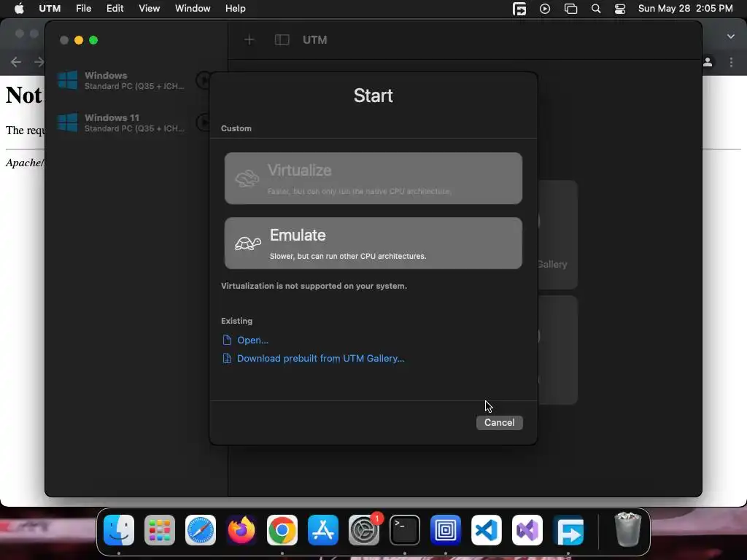Click the screen mirroring icon in menu bar
The height and width of the screenshot is (560, 747).
point(570,9)
